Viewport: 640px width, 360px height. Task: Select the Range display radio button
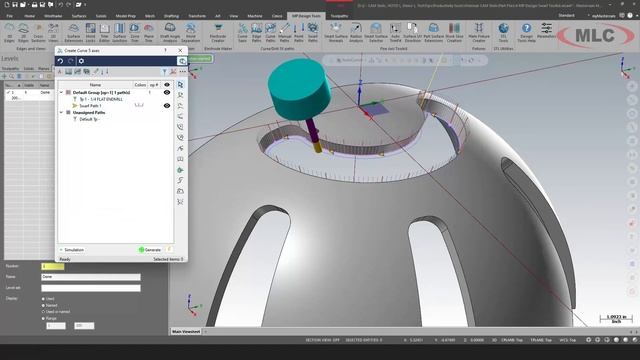43,318
